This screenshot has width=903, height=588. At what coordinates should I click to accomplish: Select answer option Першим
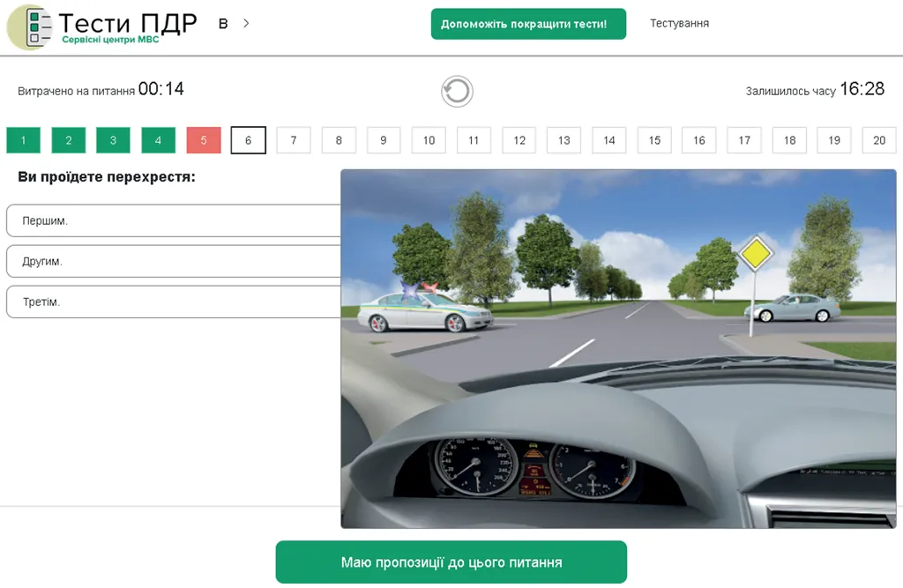click(x=173, y=220)
